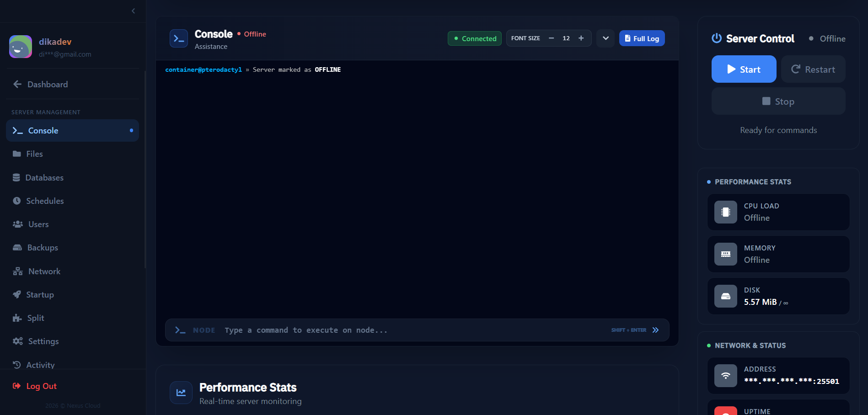Click the CPU Load chip icon
The image size is (868, 415).
[x=726, y=212]
